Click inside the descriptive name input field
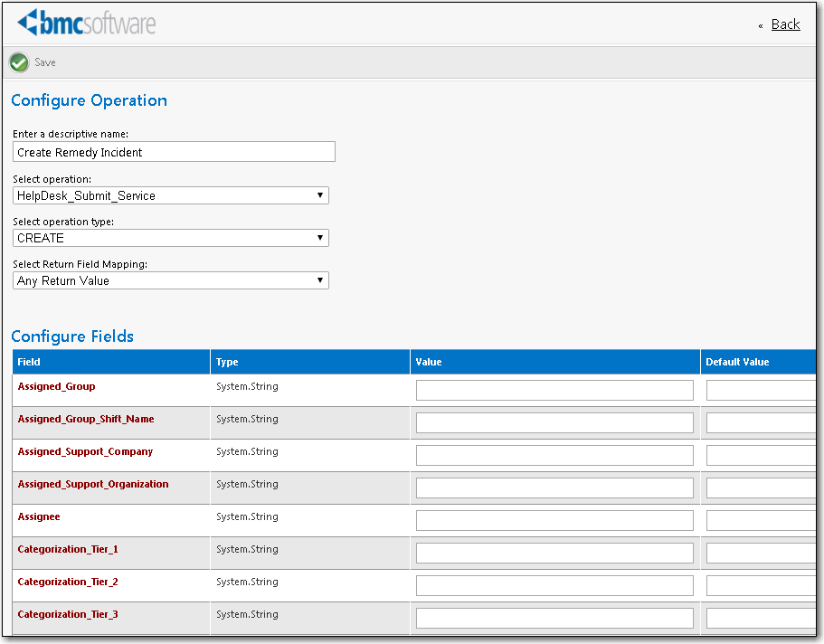824x644 pixels. pyautogui.click(x=172, y=151)
